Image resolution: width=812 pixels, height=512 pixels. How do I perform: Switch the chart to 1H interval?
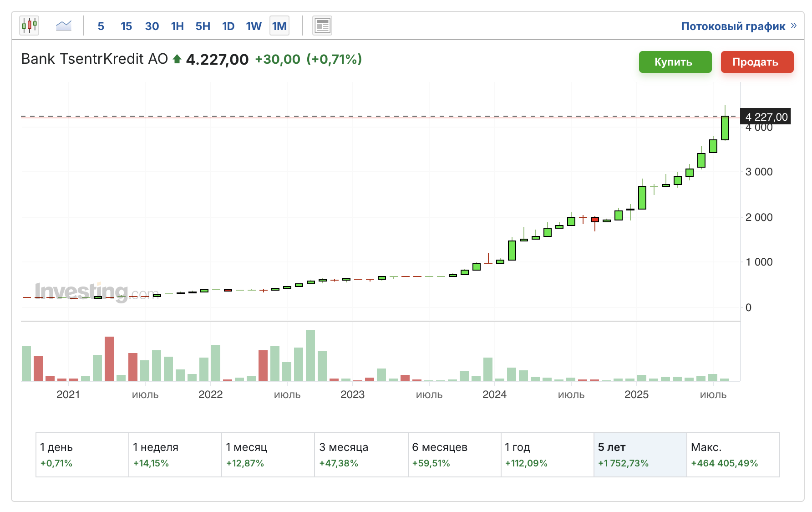[x=177, y=26]
